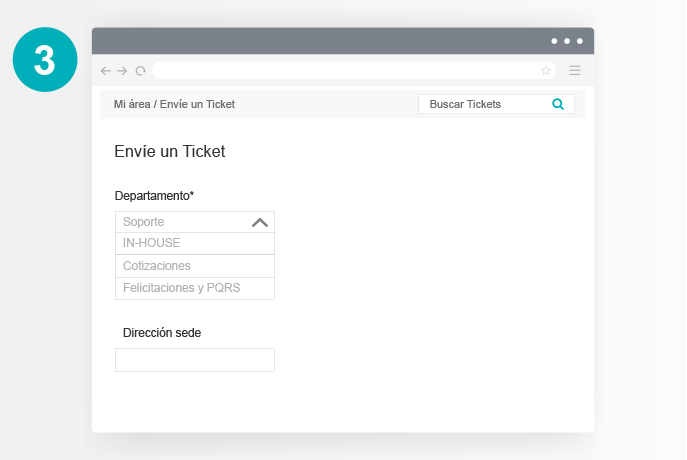Click Envíe un Ticket breadcrumb link
The image size is (687, 460).
pyautogui.click(x=197, y=104)
